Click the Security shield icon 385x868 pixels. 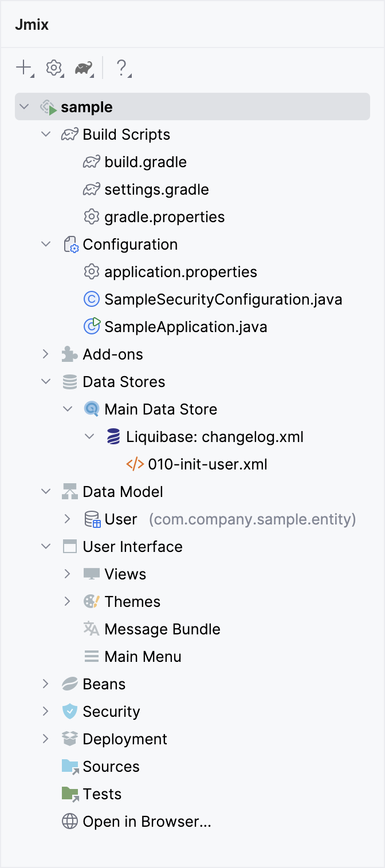click(69, 712)
